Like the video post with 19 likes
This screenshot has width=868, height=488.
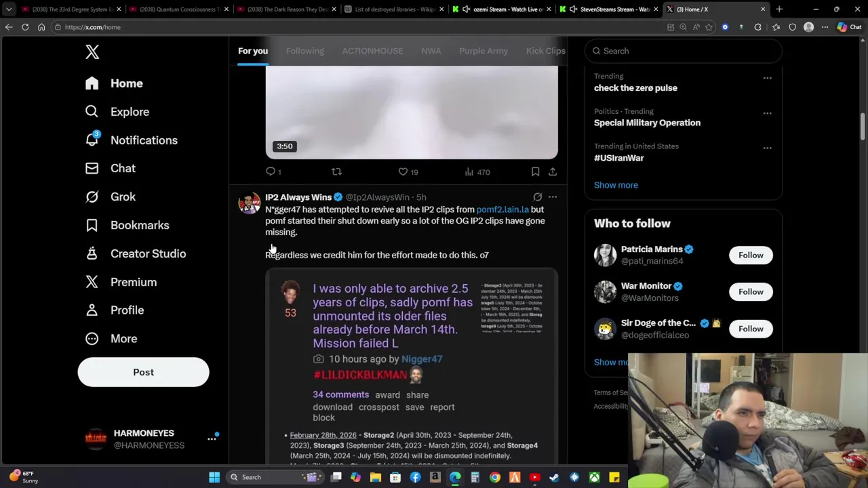pos(408,172)
